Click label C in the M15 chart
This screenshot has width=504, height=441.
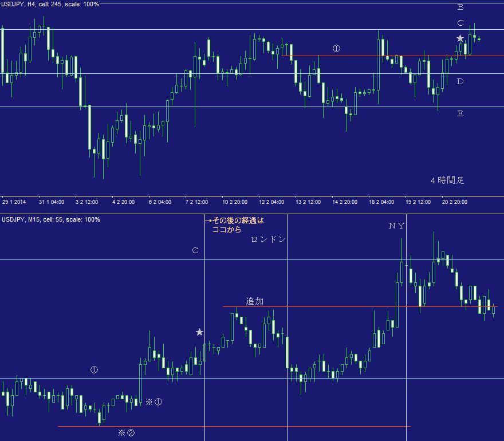coord(195,250)
